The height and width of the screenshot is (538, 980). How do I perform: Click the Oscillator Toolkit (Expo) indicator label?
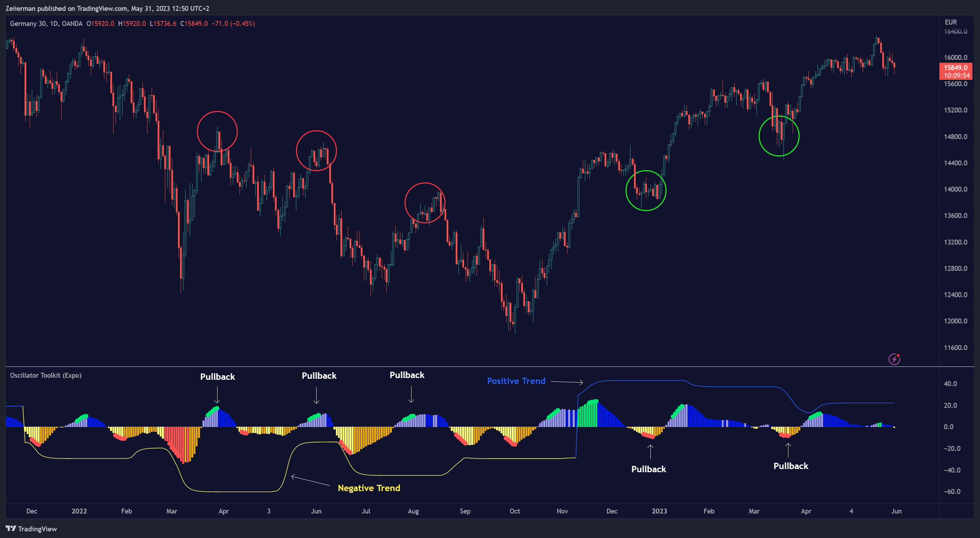[x=46, y=375]
